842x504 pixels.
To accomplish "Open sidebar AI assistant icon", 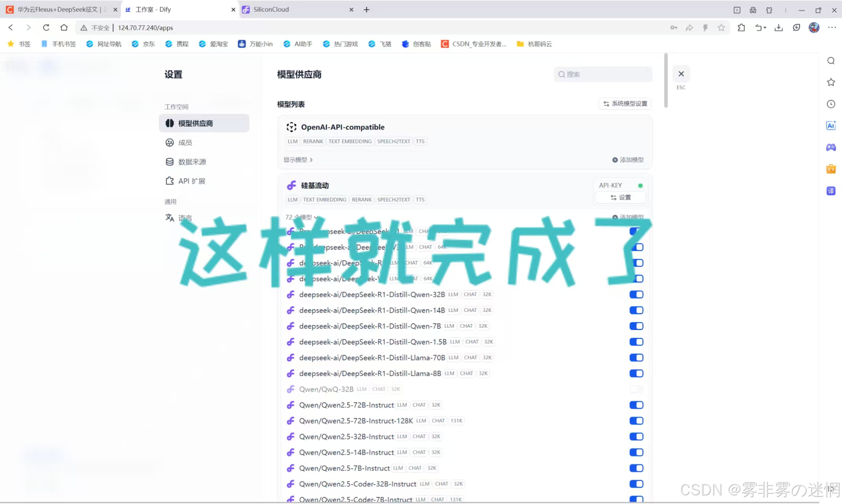I will click(831, 126).
